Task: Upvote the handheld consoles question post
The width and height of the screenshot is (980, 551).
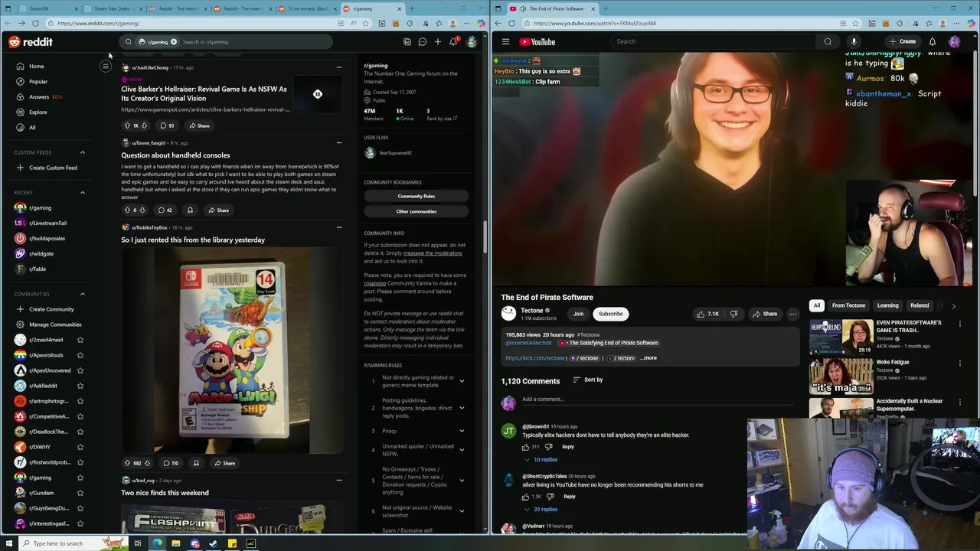Action: coord(127,210)
